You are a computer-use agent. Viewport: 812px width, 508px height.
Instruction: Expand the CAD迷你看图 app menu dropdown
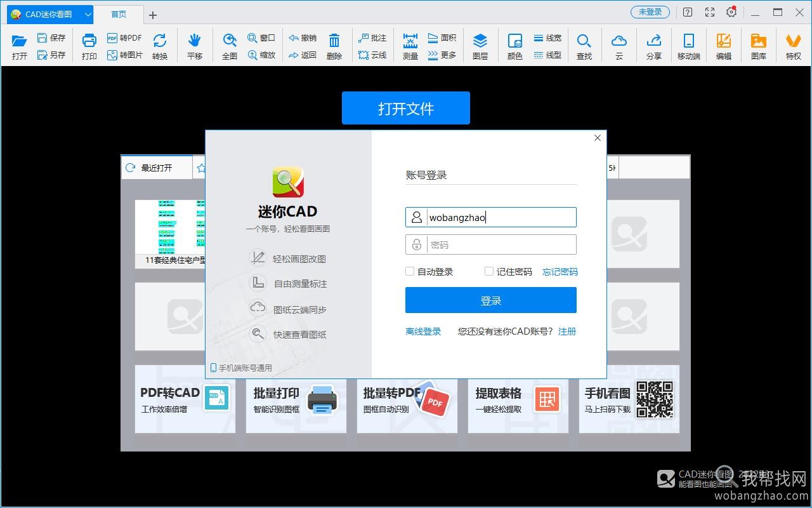pos(88,14)
